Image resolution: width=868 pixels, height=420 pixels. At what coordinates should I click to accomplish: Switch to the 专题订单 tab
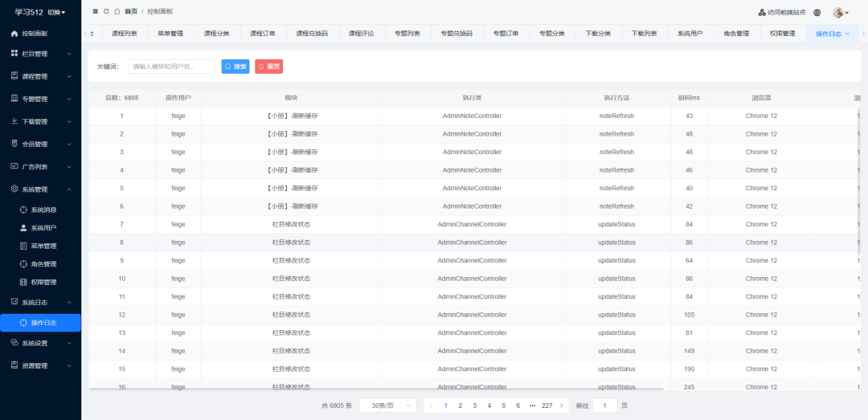tap(506, 34)
